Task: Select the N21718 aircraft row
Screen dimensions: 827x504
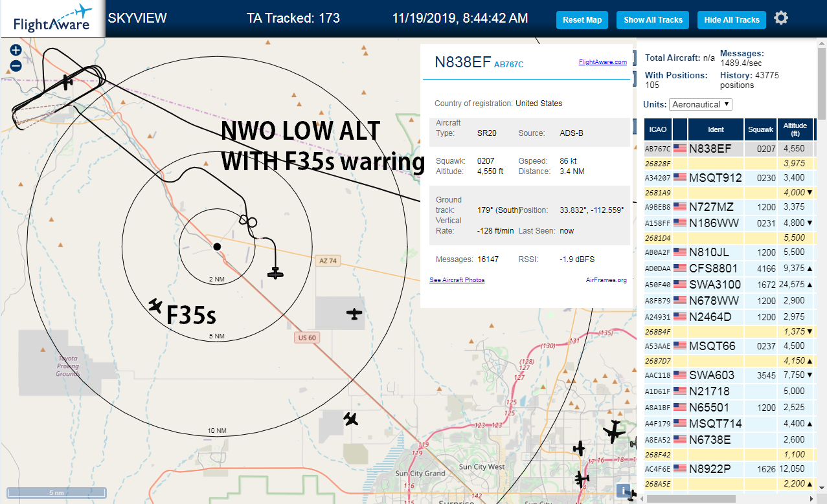Action: [x=730, y=391]
